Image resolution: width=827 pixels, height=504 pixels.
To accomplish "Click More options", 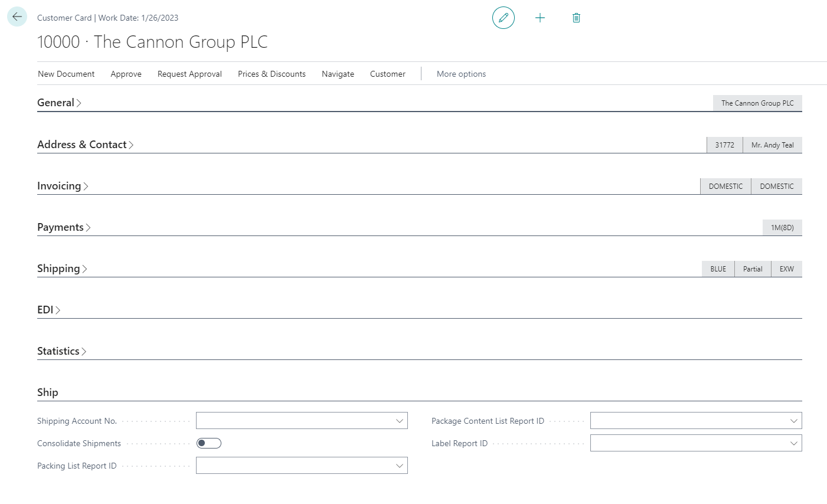I will (461, 74).
